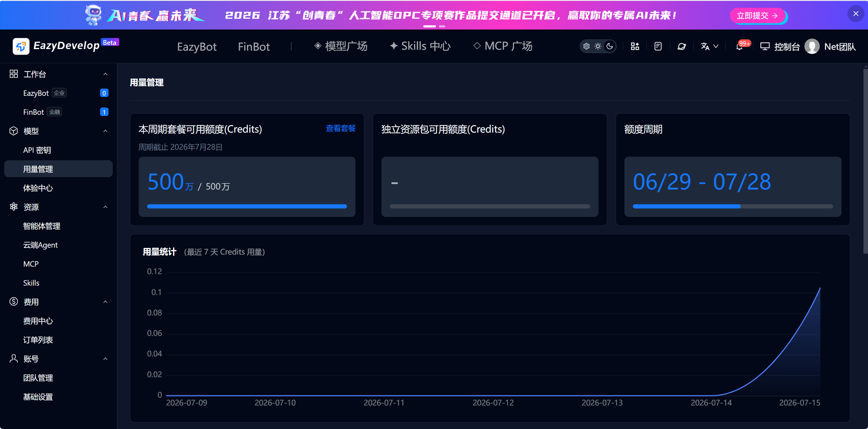Collapse the 资源 sidebar section
868x429 pixels.
point(106,207)
